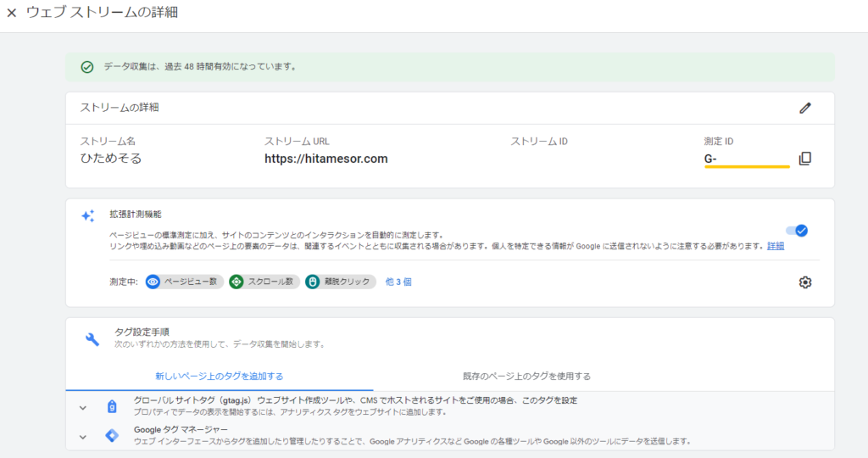Click the stream URL https://hitamesor.com
This screenshot has width=868, height=458.
click(325, 159)
